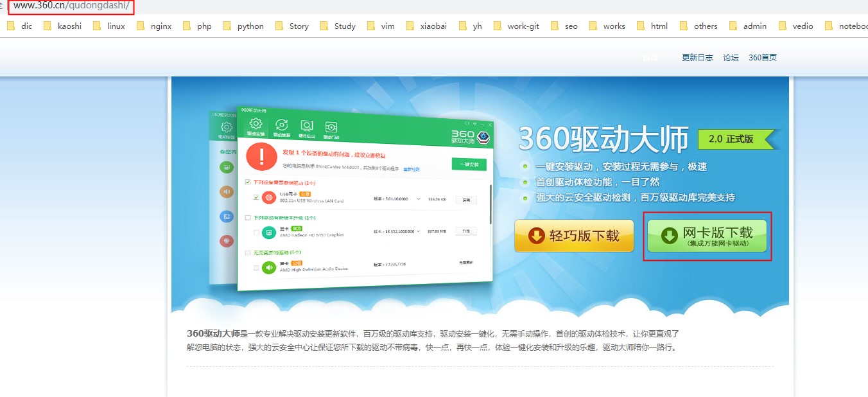The width and height of the screenshot is (868, 397).
Task: Check the AMD Radeon graphics driver checkbox
Action: (x=256, y=232)
